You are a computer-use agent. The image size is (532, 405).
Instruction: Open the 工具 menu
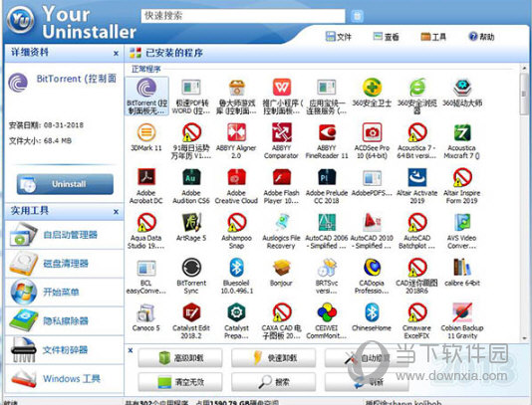coord(433,37)
